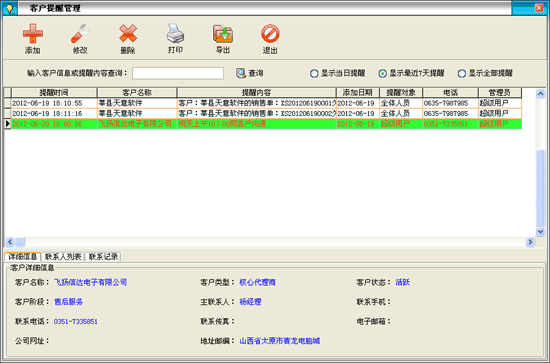Select 显示当日提醒 radio button
Viewport: 550px width, 363px height.
click(x=314, y=73)
